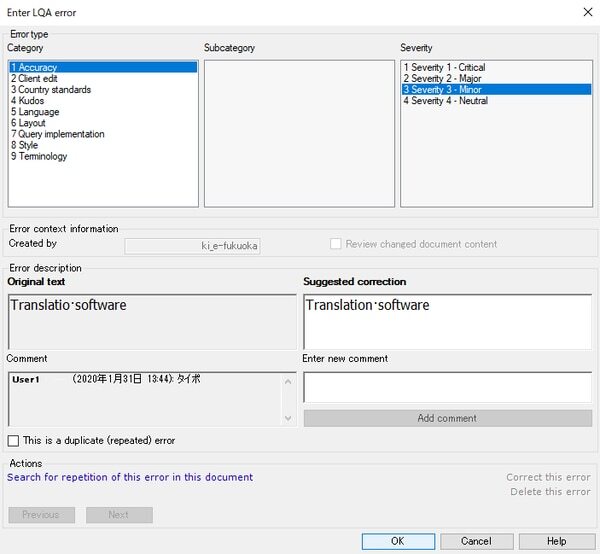Select Layout error category
Image resolution: width=600 pixels, height=554 pixels.
coord(33,123)
